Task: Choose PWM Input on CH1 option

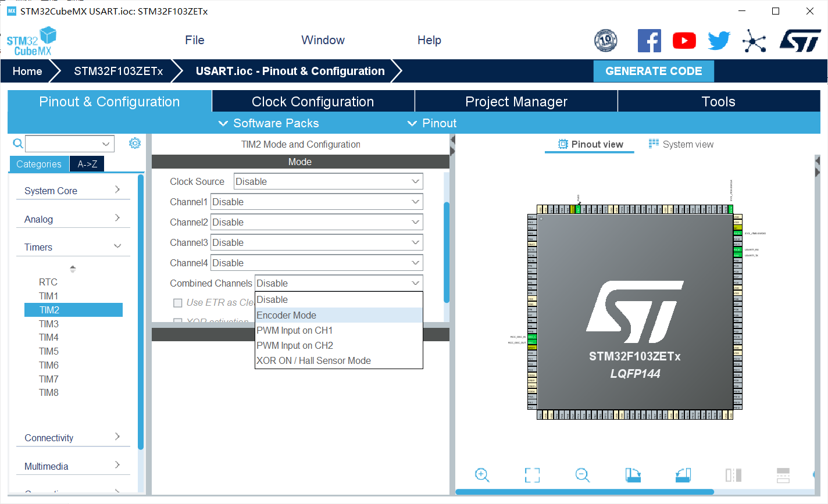Action: pos(339,330)
